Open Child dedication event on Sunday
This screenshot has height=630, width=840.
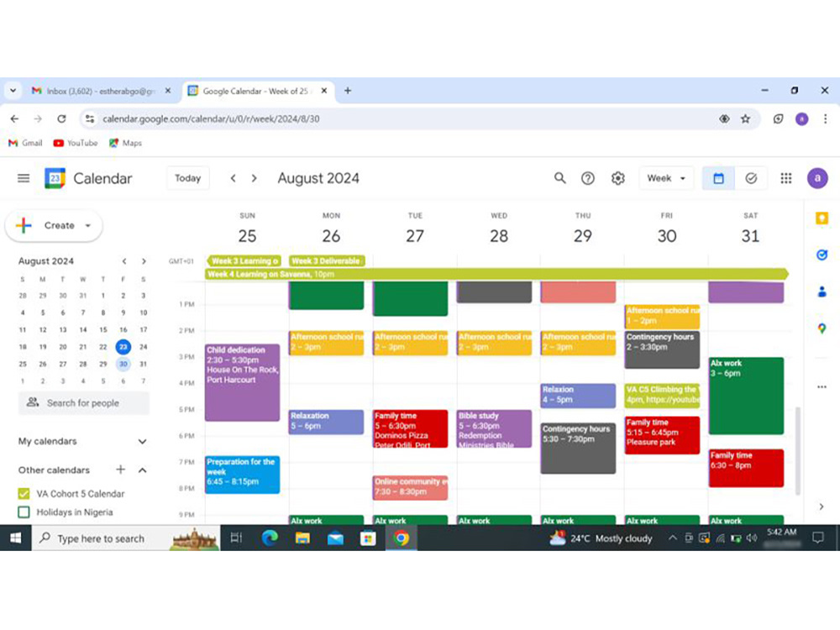click(x=242, y=382)
